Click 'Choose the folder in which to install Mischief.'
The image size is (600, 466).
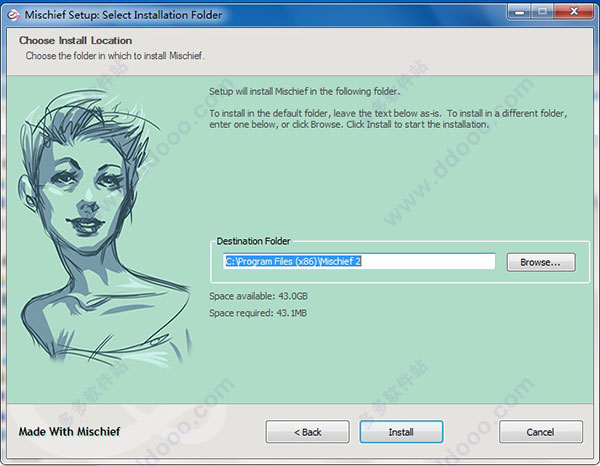tap(115, 56)
